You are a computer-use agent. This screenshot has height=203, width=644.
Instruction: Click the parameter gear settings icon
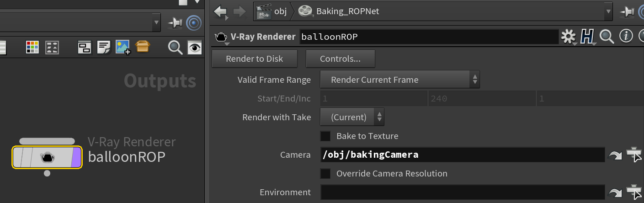point(568,37)
